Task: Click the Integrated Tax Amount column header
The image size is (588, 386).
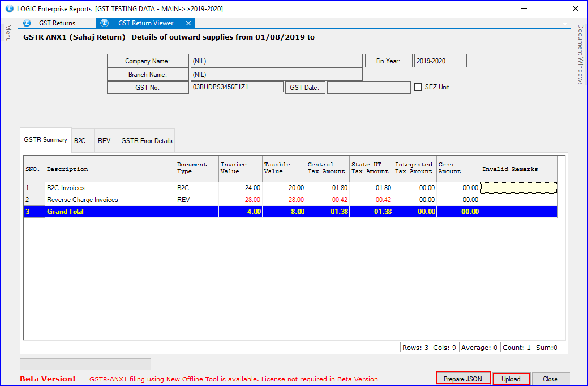Action: (414, 169)
